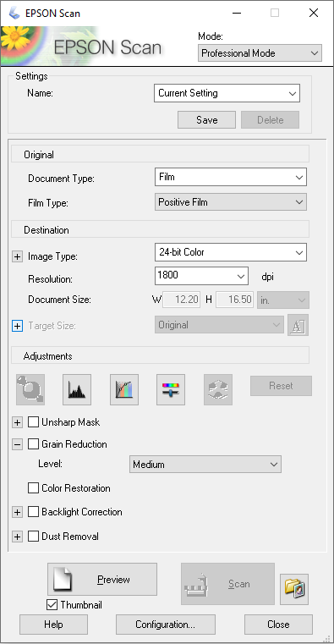The image size is (334, 644).
Task: Click the Delete settings button
Action: (x=270, y=120)
